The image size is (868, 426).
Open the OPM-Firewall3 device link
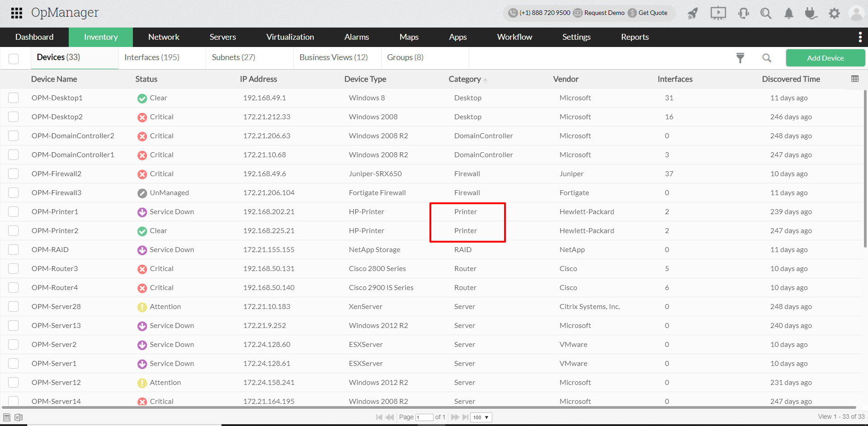click(x=57, y=193)
